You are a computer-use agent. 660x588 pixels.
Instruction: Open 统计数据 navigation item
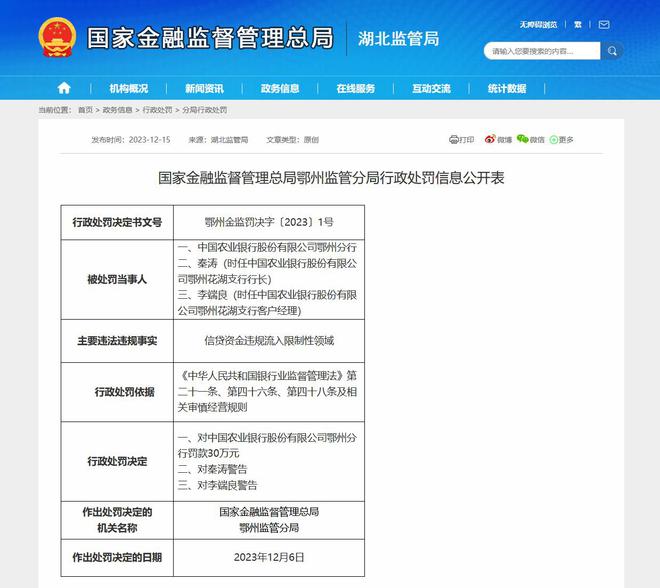[x=507, y=88]
